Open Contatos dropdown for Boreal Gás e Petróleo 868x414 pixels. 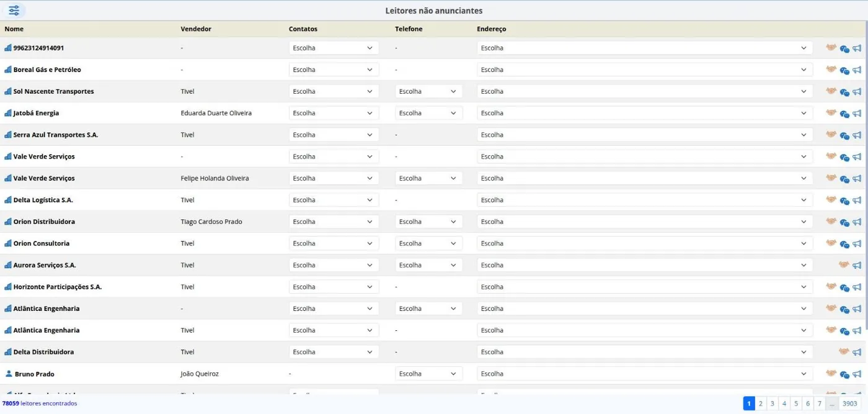[334, 70]
